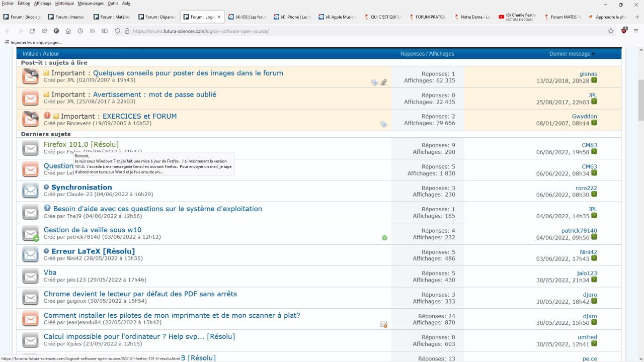
Task: Open the Synchronisation thread
Action: tap(82, 188)
